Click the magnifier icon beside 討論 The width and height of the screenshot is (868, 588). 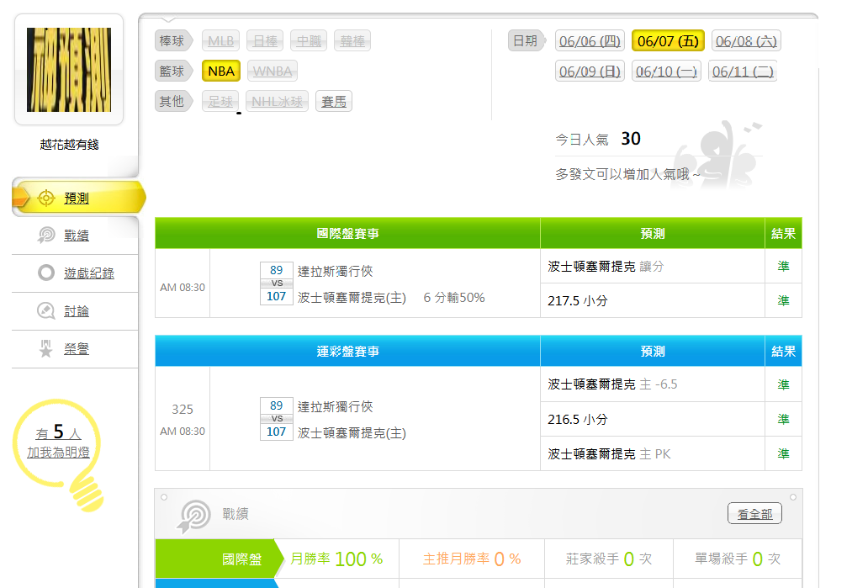coord(46,310)
